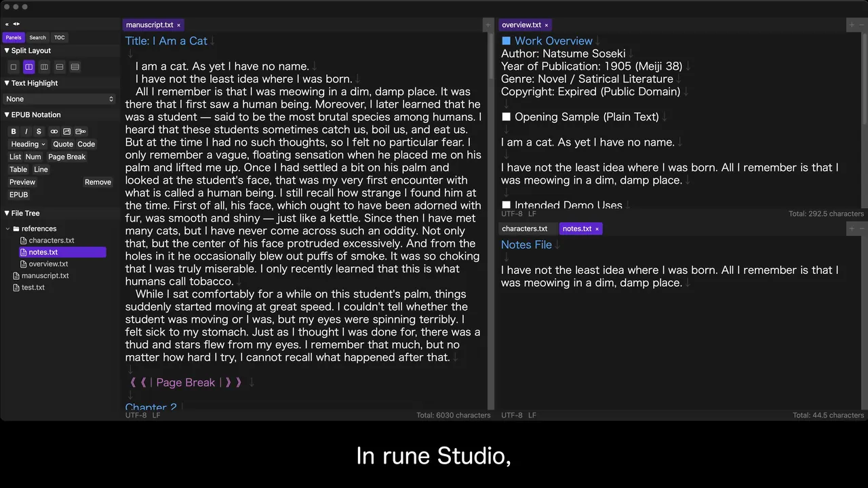The image size is (868, 488).
Task: Insert a Page Break
Action: coord(67,157)
